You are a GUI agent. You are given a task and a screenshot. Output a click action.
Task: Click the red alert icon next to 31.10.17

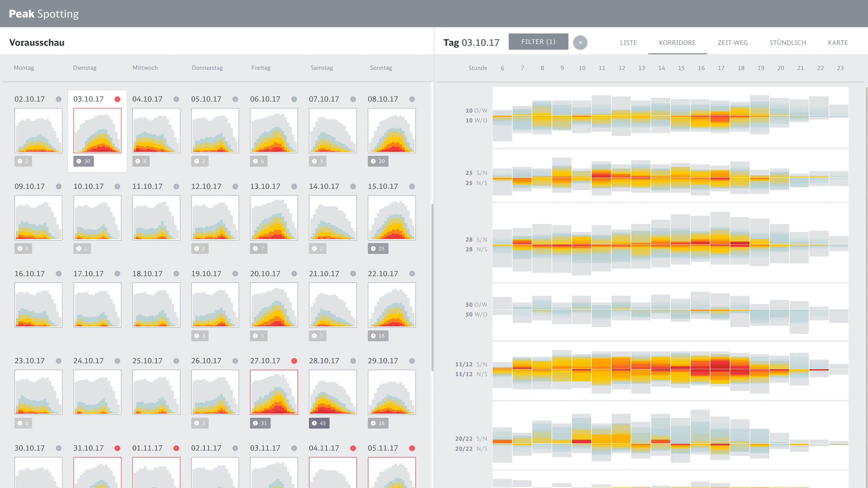(117, 448)
